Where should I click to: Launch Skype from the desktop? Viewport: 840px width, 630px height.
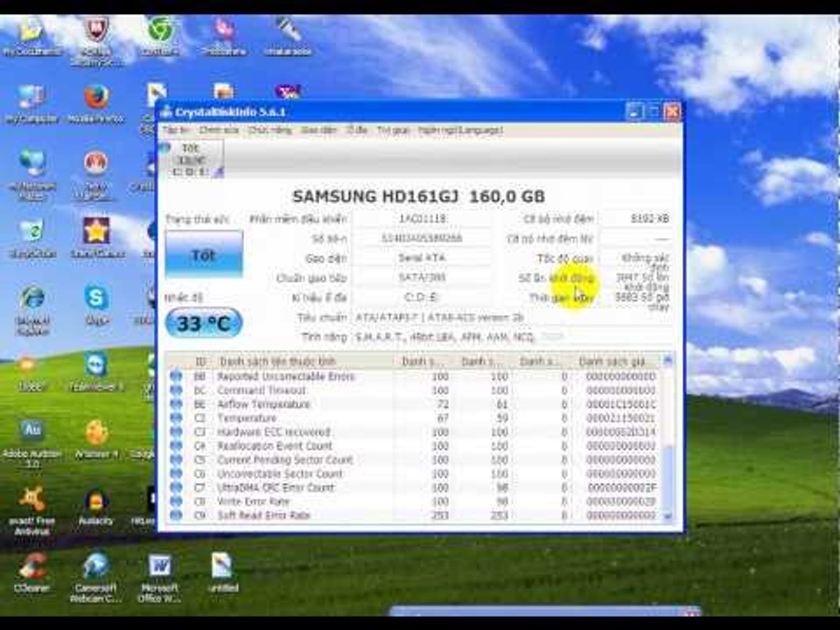[96, 305]
